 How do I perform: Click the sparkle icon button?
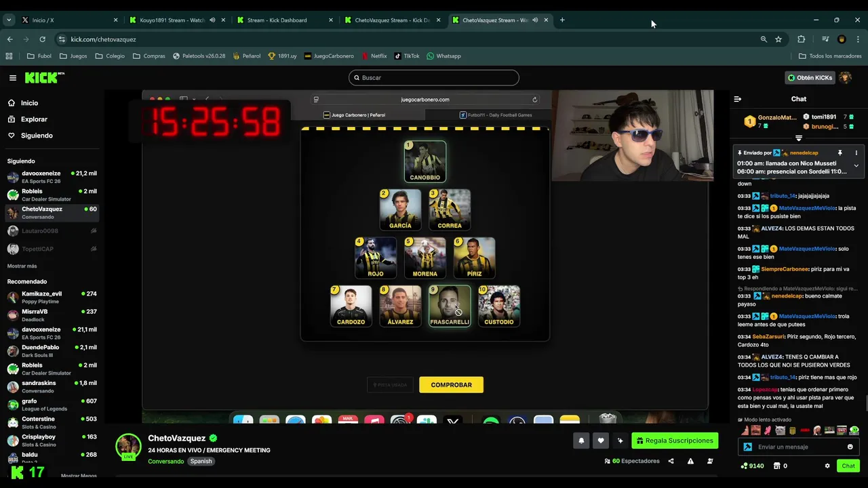(620, 441)
